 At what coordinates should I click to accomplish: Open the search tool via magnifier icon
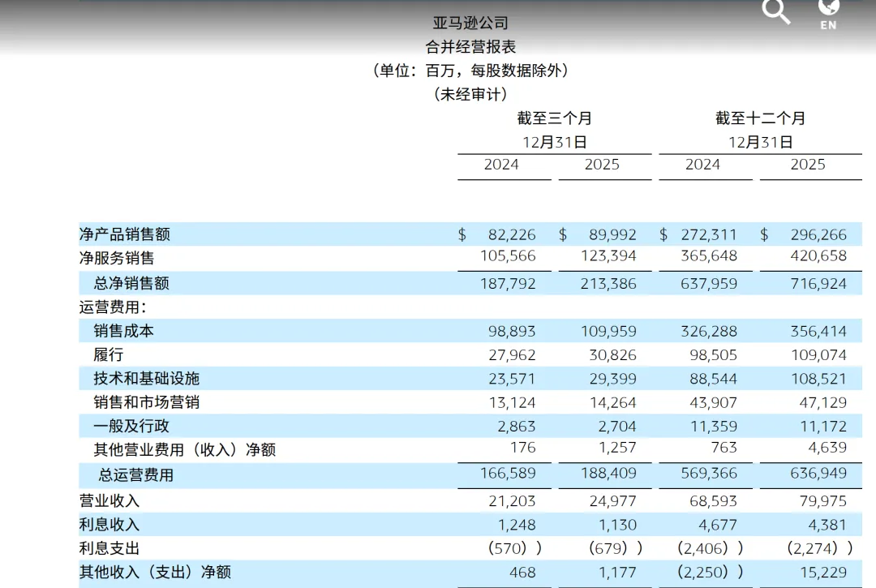click(775, 12)
